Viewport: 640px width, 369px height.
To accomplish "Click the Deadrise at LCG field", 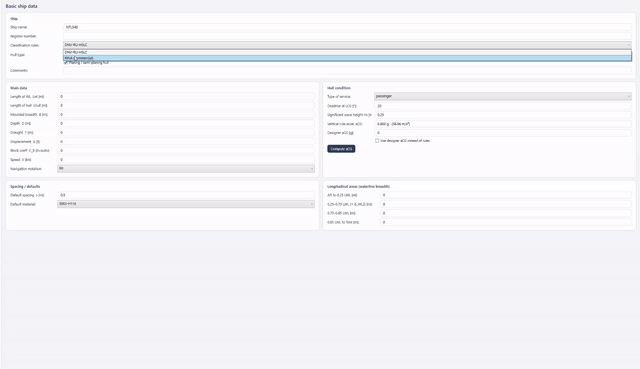I will click(x=503, y=106).
